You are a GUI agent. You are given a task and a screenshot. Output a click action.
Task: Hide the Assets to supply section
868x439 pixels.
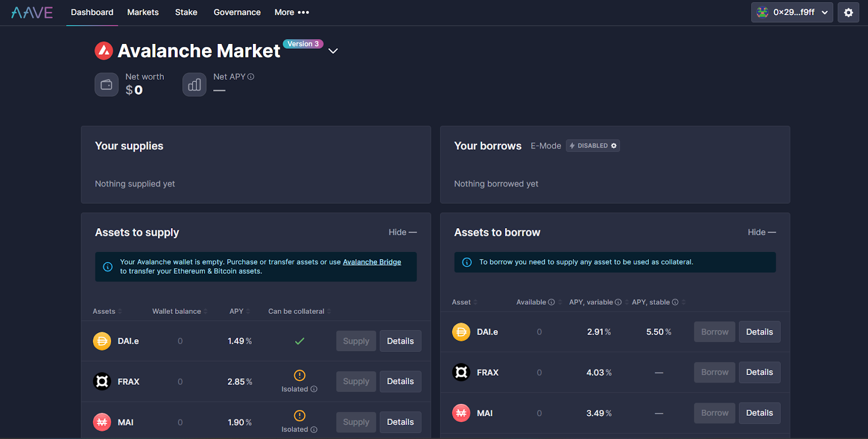click(x=403, y=232)
